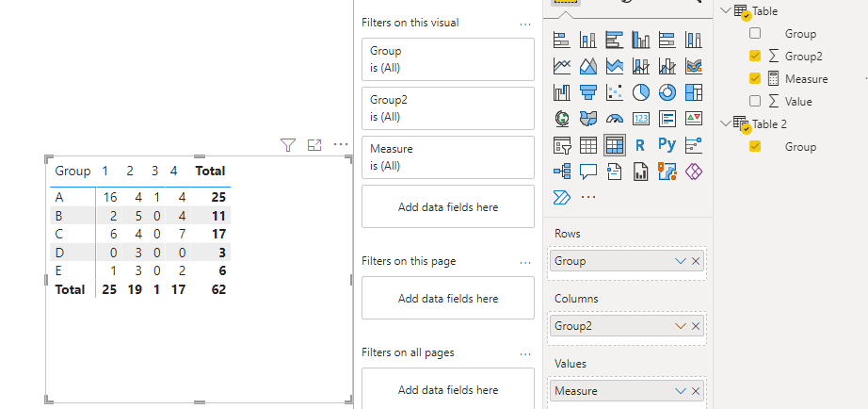Choose the Gauge visual
The height and width of the screenshot is (409, 868).
pyautogui.click(x=615, y=119)
